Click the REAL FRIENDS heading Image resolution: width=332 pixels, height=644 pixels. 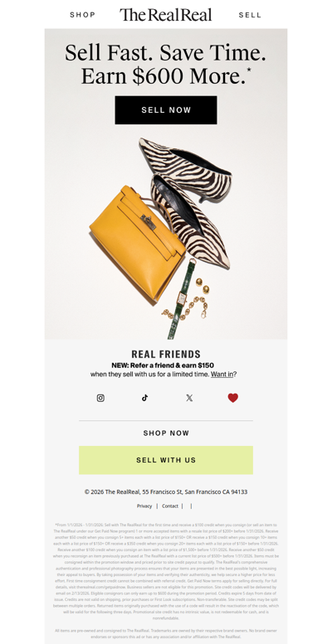pos(166,354)
